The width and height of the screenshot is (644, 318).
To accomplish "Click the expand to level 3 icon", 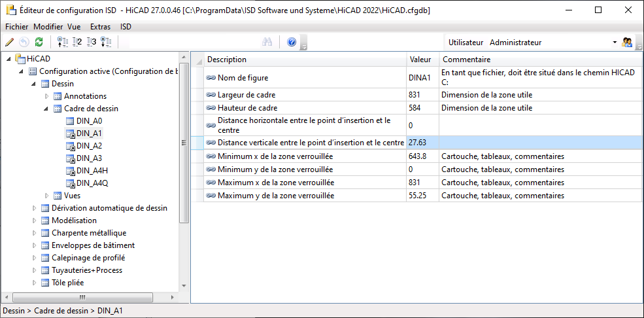I will pyautogui.click(x=92, y=42).
